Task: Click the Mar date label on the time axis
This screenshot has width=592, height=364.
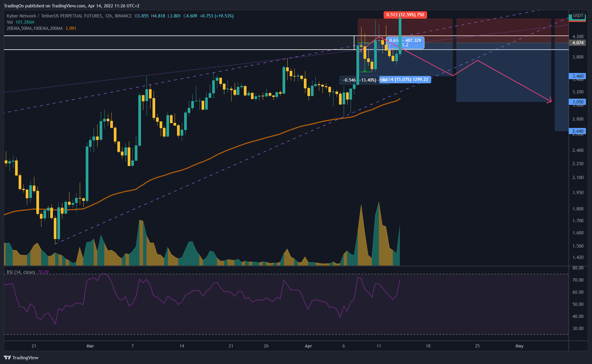Action: [90, 346]
